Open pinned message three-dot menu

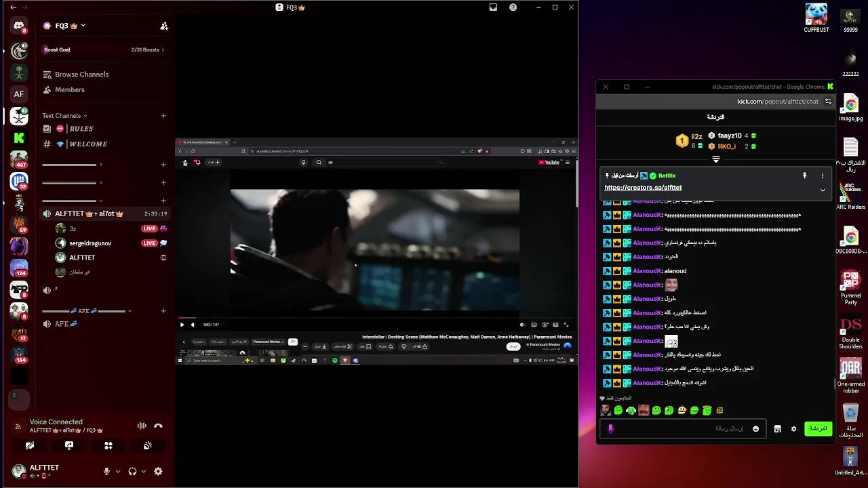(x=823, y=176)
